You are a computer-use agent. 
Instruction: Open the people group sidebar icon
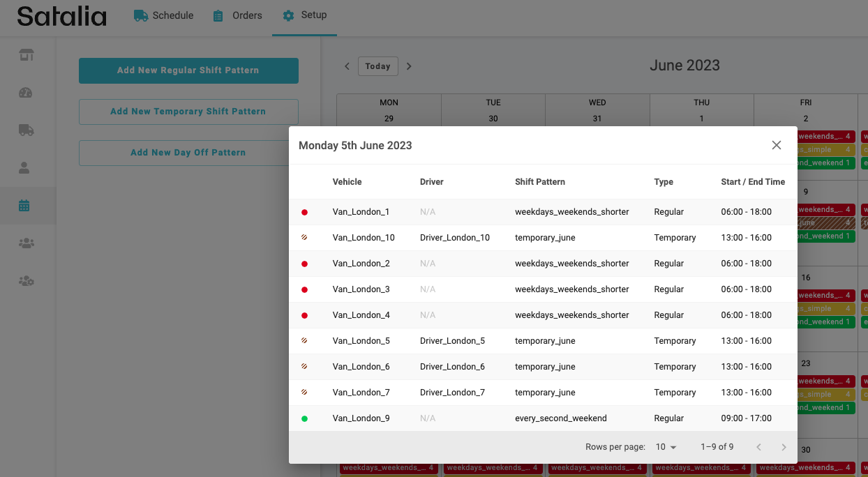click(27, 243)
